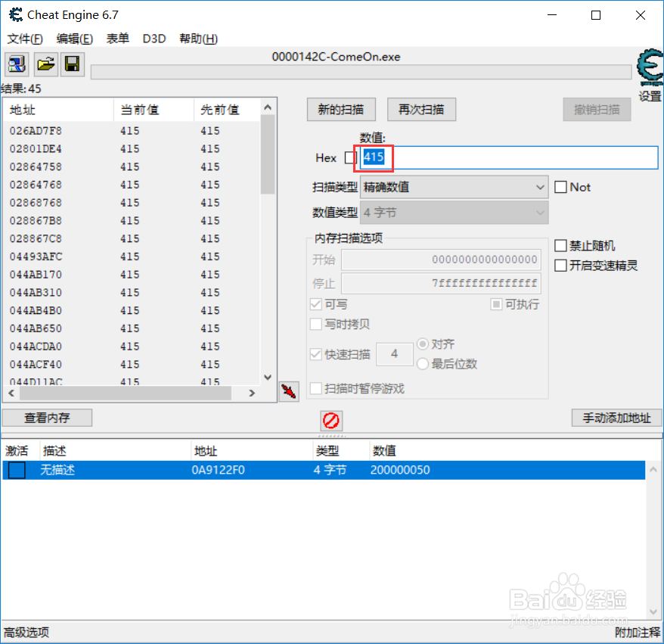Click value 200000050 in address table

coord(400,470)
